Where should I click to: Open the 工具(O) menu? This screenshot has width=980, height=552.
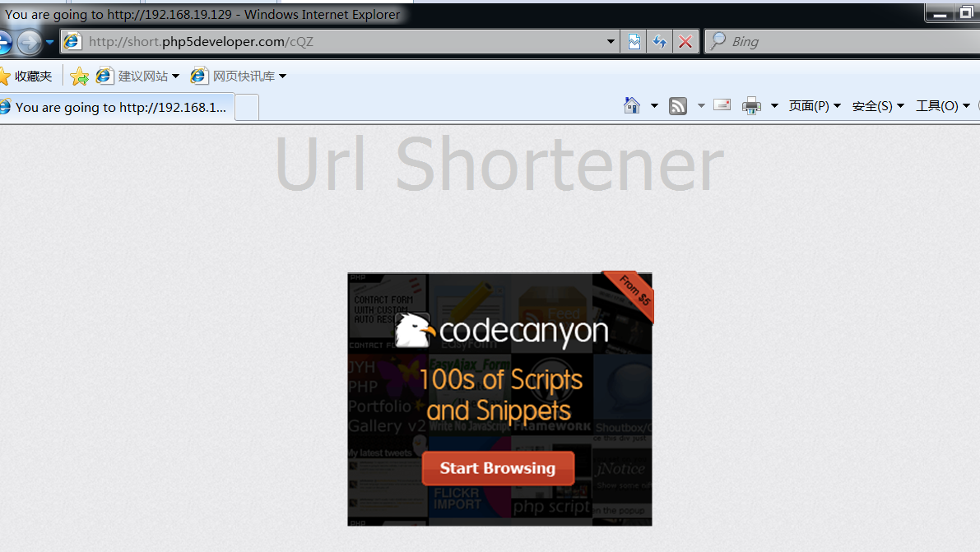[x=942, y=105]
